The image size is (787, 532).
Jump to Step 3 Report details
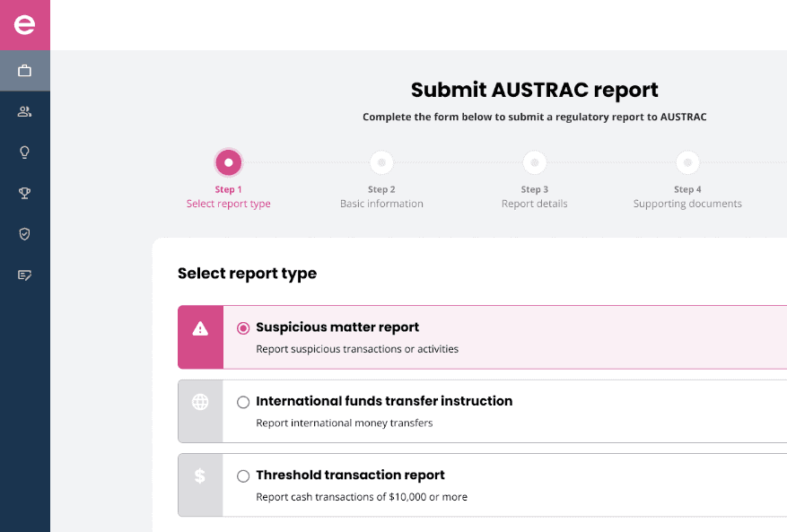(x=535, y=162)
